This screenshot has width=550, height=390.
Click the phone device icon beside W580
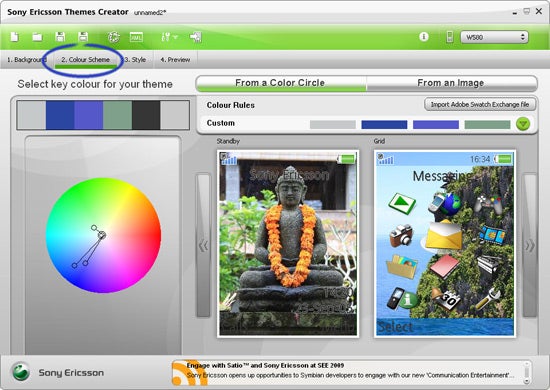[449, 37]
